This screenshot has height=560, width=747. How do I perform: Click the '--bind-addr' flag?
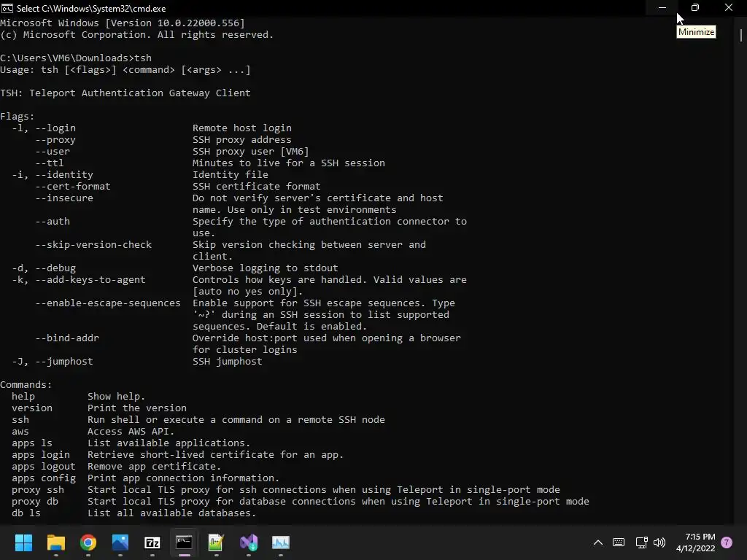[67, 338]
